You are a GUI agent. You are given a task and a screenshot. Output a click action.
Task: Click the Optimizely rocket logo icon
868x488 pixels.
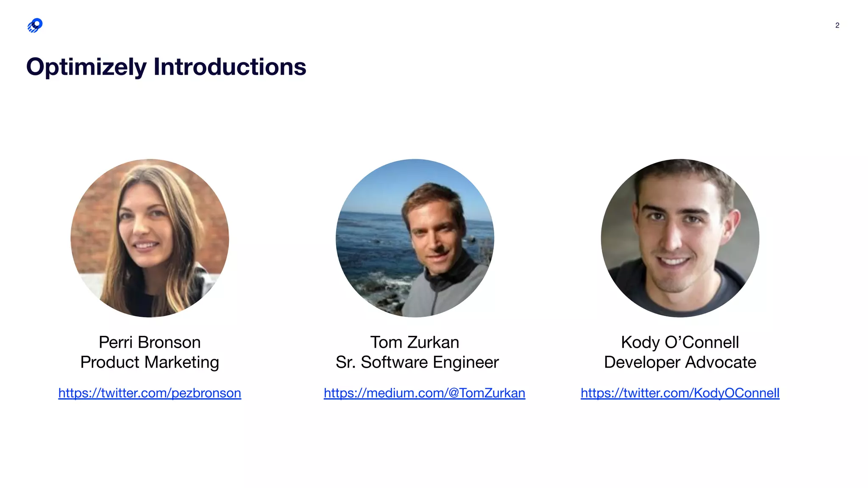[x=35, y=25]
